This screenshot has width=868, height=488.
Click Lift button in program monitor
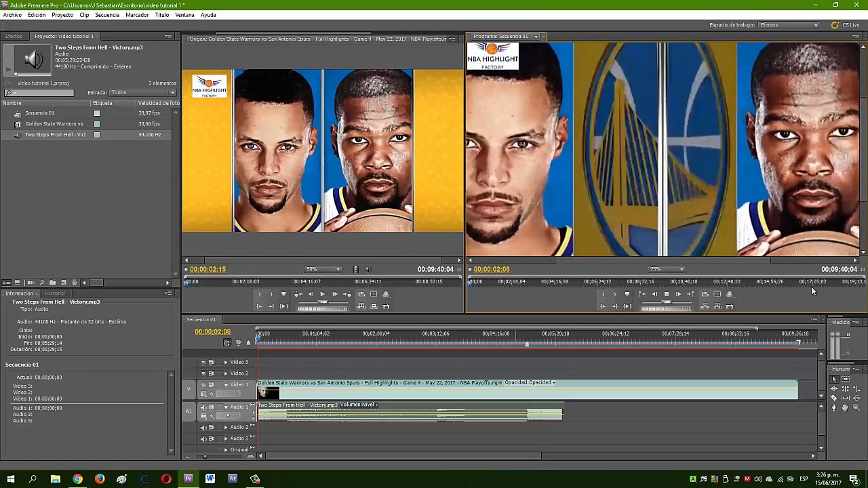click(x=705, y=306)
